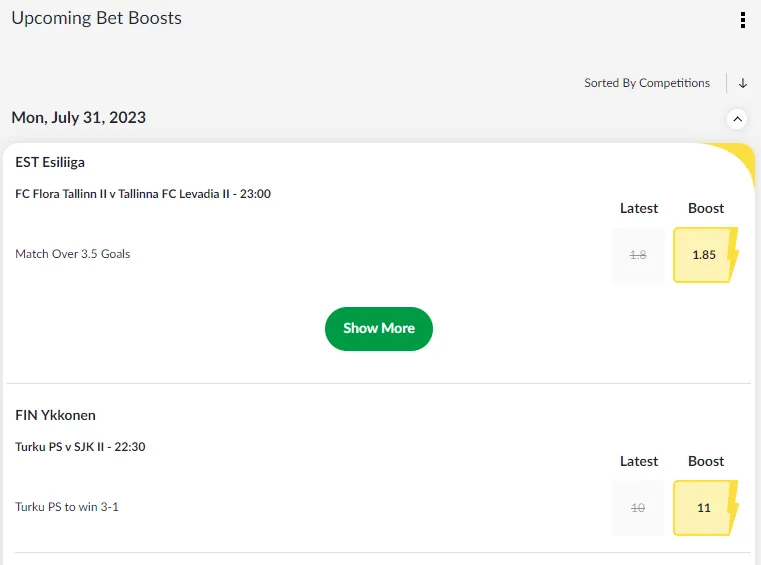
Task: Click the Mon, July 31, 2023 date header
Action: (x=78, y=118)
